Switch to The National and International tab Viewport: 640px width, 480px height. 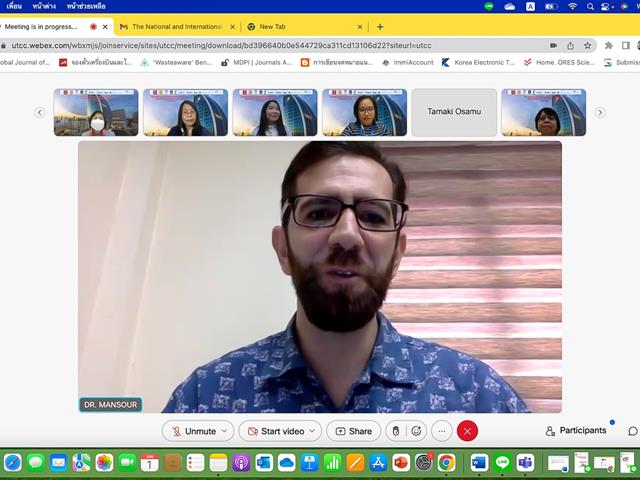pos(177,27)
